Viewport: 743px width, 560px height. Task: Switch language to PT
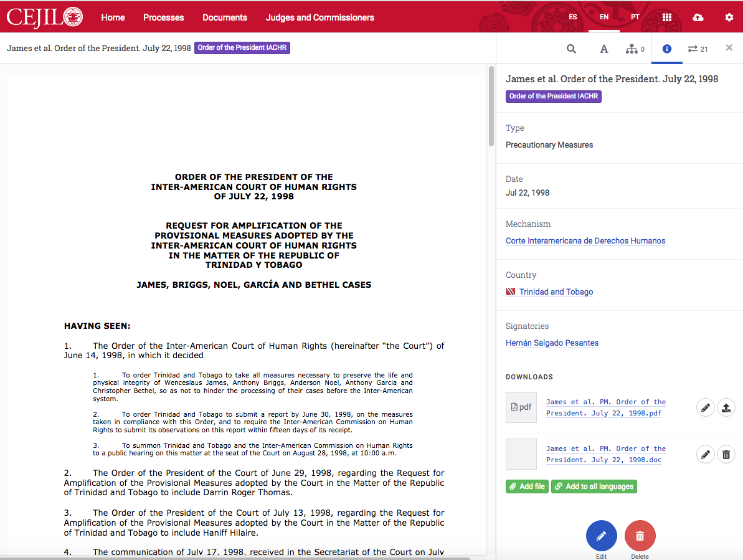pos(635,17)
